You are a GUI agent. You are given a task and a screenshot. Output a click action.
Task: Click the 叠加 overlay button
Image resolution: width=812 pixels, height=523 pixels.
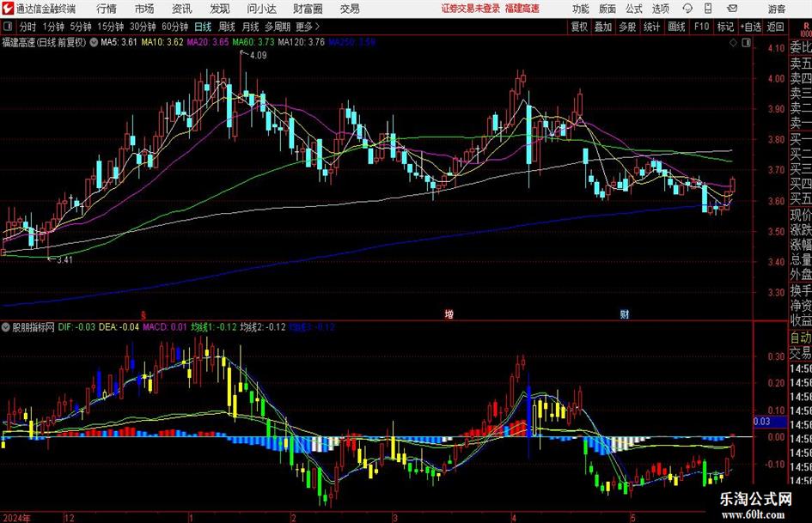[x=603, y=27]
